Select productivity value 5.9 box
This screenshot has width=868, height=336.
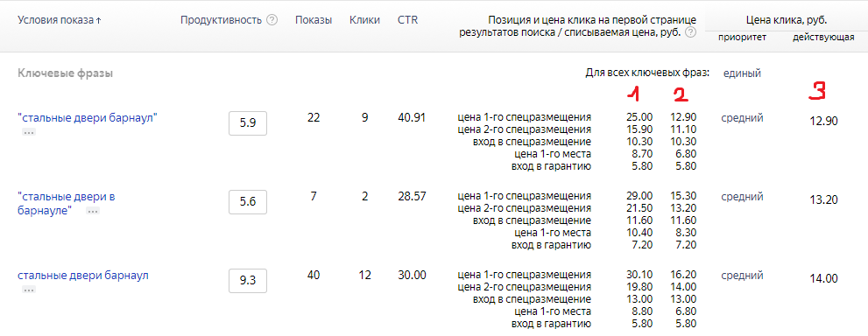[x=248, y=123]
